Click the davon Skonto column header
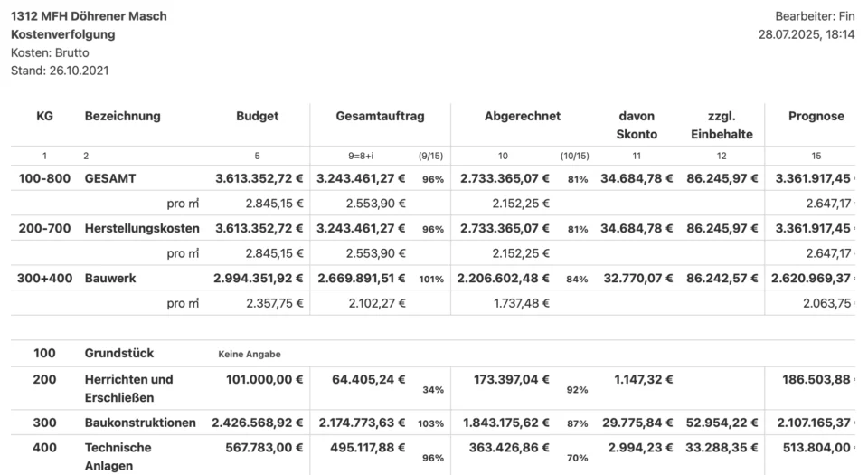The height and width of the screenshot is (475, 868). pyautogui.click(x=637, y=125)
